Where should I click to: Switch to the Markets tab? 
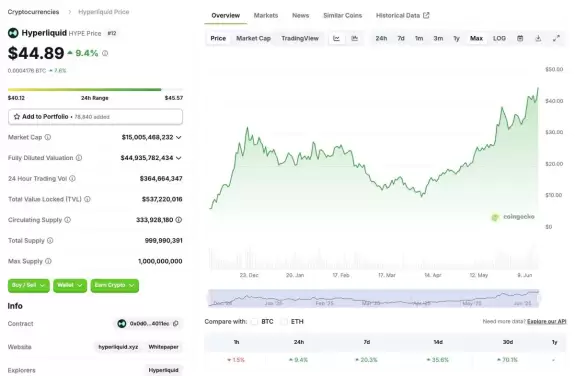[266, 15]
